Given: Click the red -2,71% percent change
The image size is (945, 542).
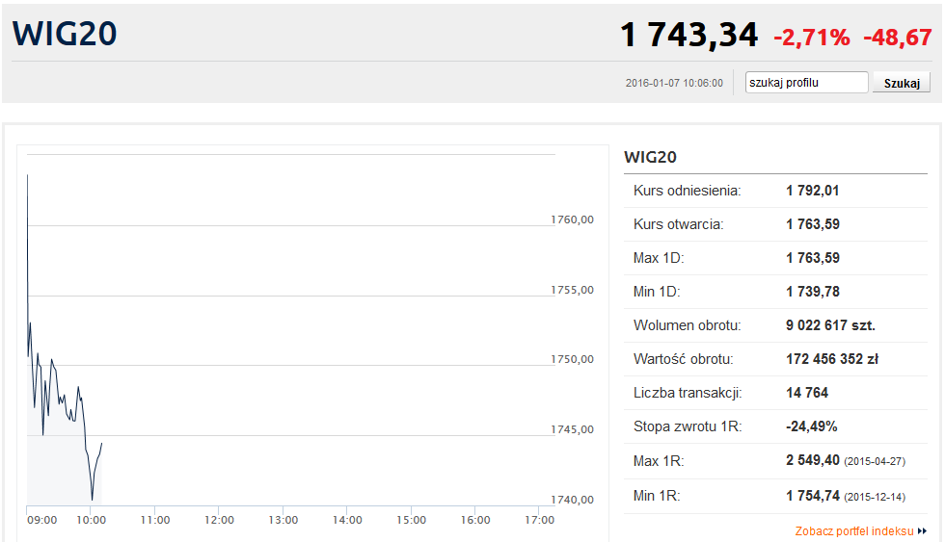Looking at the screenshot, I should pyautogui.click(x=811, y=38).
